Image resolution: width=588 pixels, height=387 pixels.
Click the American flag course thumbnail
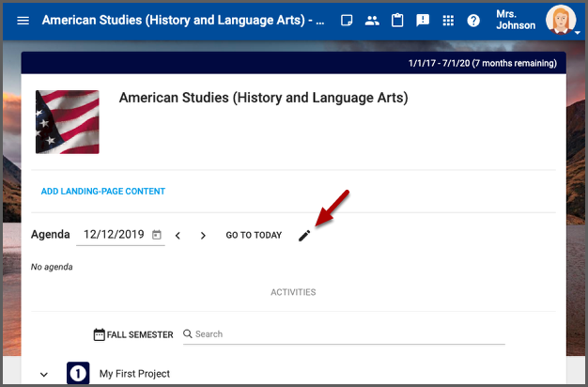(x=68, y=122)
